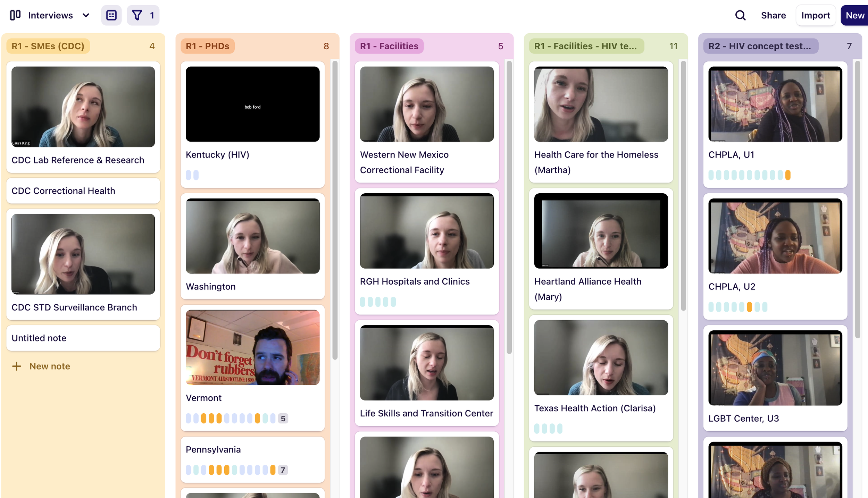The height and width of the screenshot is (498, 868).
Task: Open the Kentucky (HIV) video thumbnail
Action: [252, 104]
